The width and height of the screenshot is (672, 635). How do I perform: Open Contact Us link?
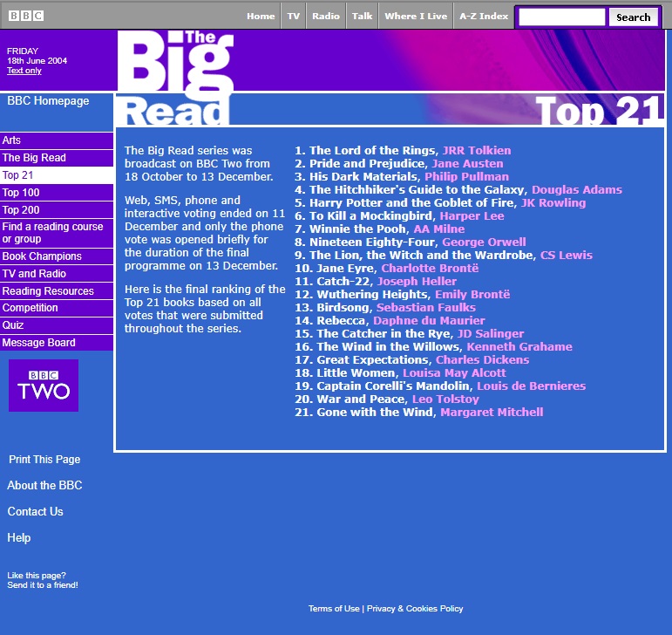(x=35, y=511)
